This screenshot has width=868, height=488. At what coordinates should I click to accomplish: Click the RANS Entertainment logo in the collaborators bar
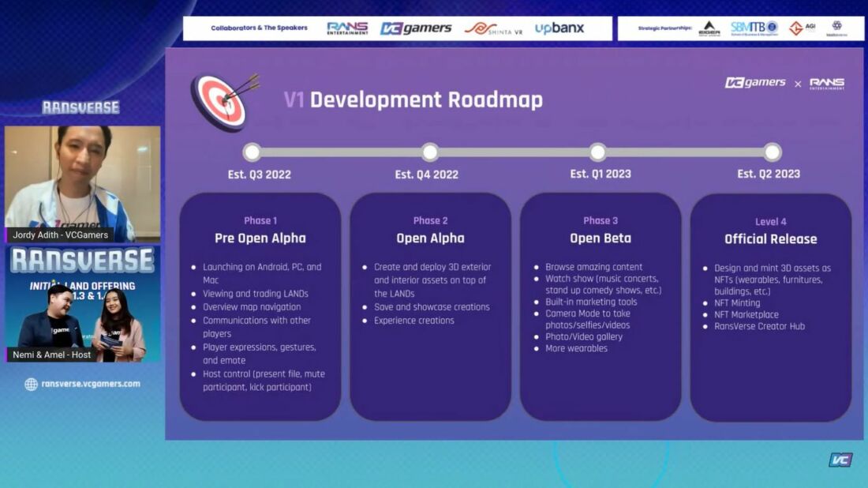click(347, 28)
